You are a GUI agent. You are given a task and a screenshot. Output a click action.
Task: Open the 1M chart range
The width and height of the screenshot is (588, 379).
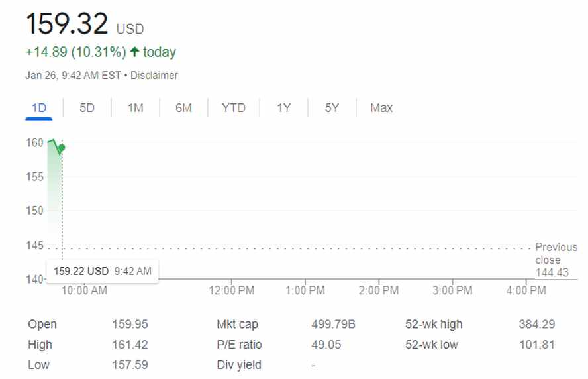[x=135, y=108]
